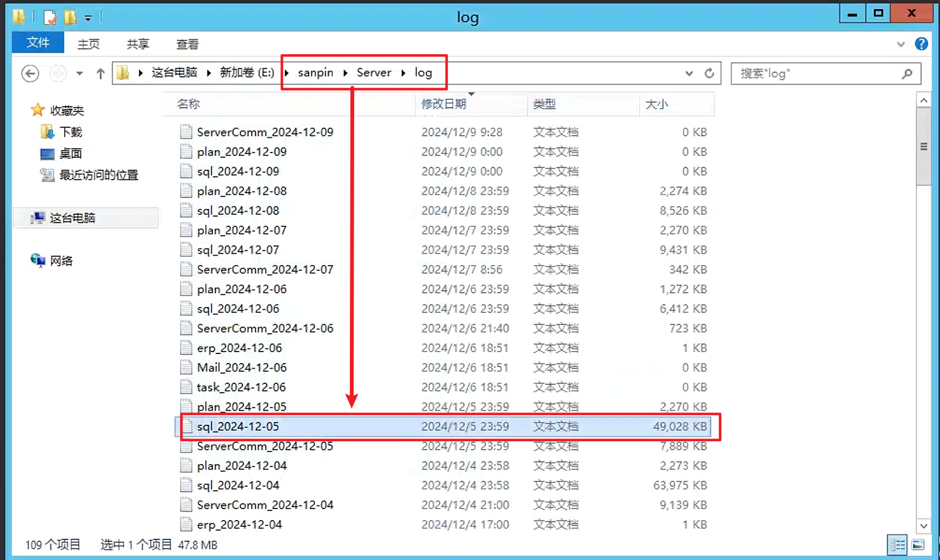Click file icon of erp_2024-12-04
Viewport: 940px width, 560px height.
click(186, 525)
